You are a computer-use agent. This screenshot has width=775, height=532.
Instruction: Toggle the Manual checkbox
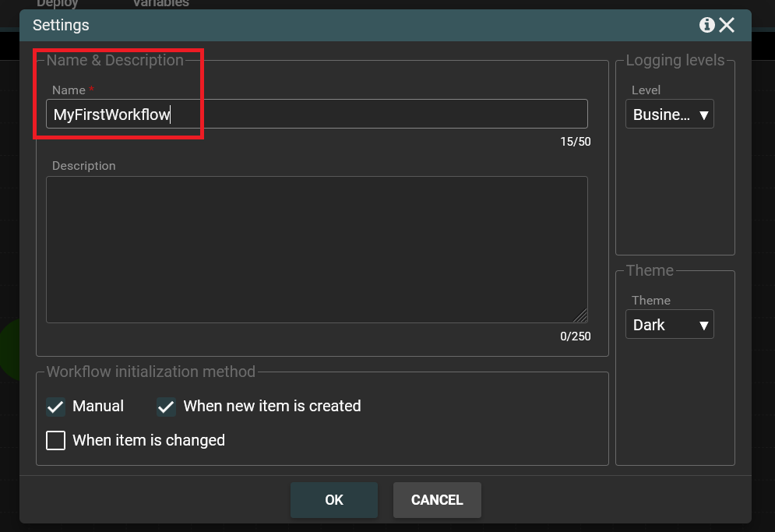tap(56, 407)
